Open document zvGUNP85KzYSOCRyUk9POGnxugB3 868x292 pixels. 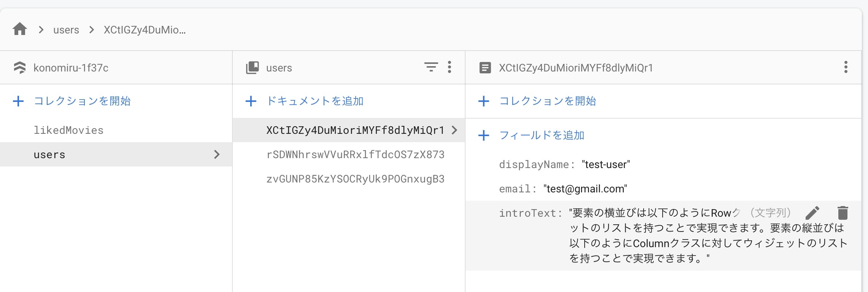355,179
